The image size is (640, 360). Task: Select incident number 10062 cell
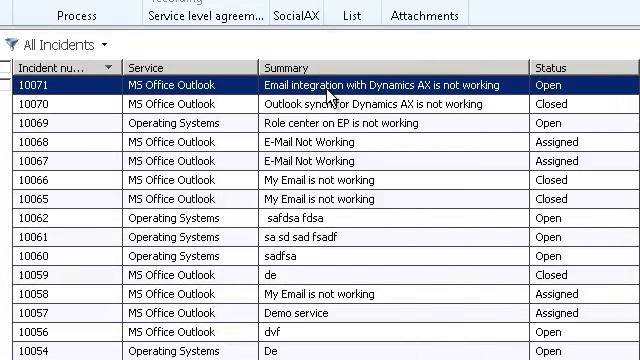click(67, 218)
